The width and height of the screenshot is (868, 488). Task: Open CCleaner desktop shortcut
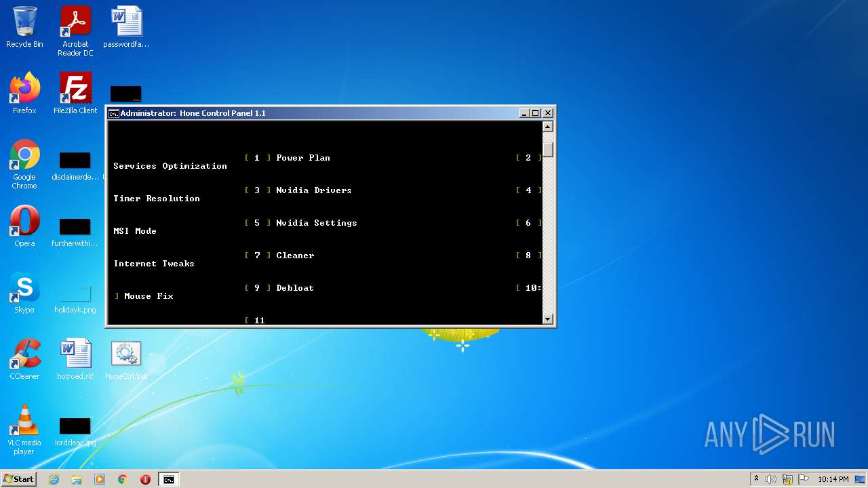[x=24, y=359]
